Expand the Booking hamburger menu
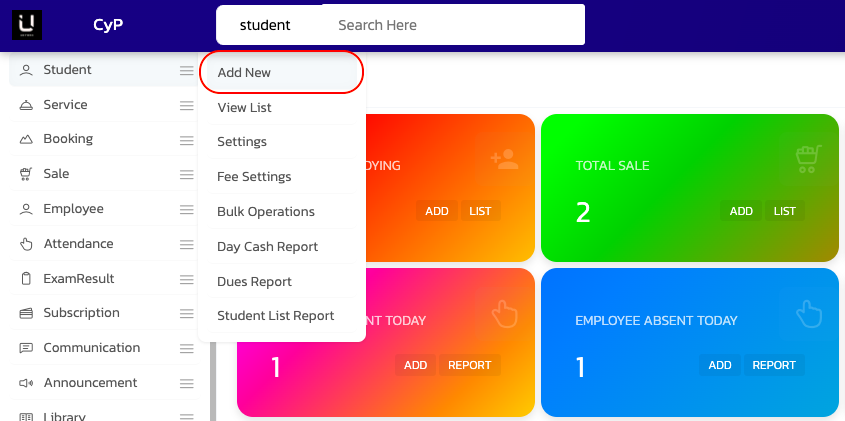The height and width of the screenshot is (421, 845). (187, 140)
